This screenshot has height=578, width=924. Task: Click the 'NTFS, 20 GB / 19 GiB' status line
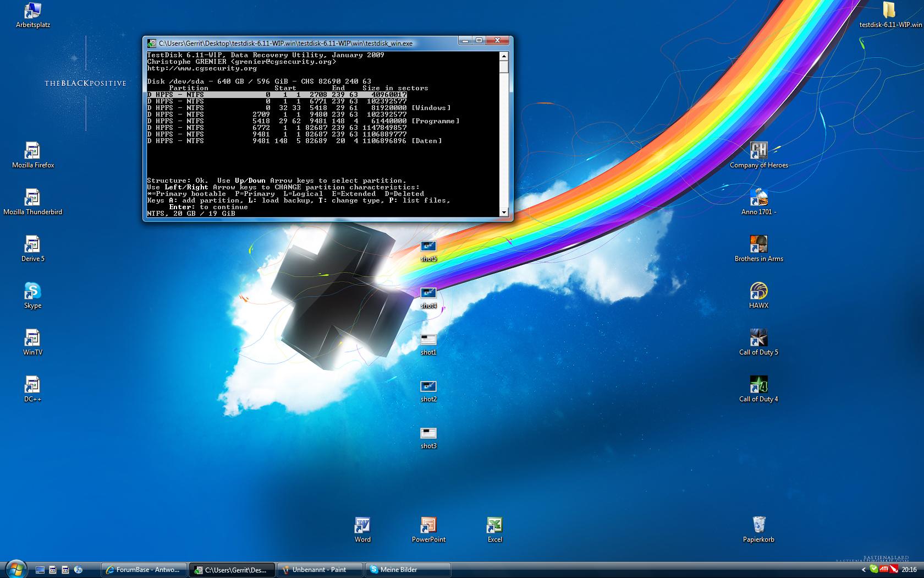click(x=191, y=214)
